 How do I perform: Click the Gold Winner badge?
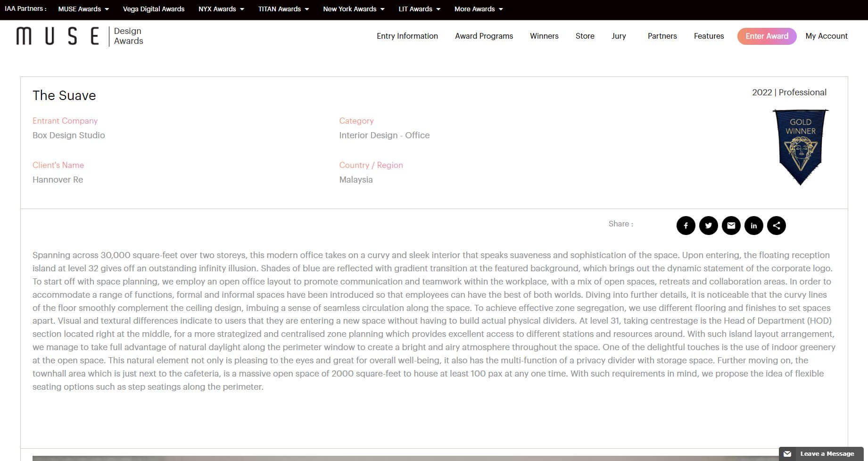point(800,147)
